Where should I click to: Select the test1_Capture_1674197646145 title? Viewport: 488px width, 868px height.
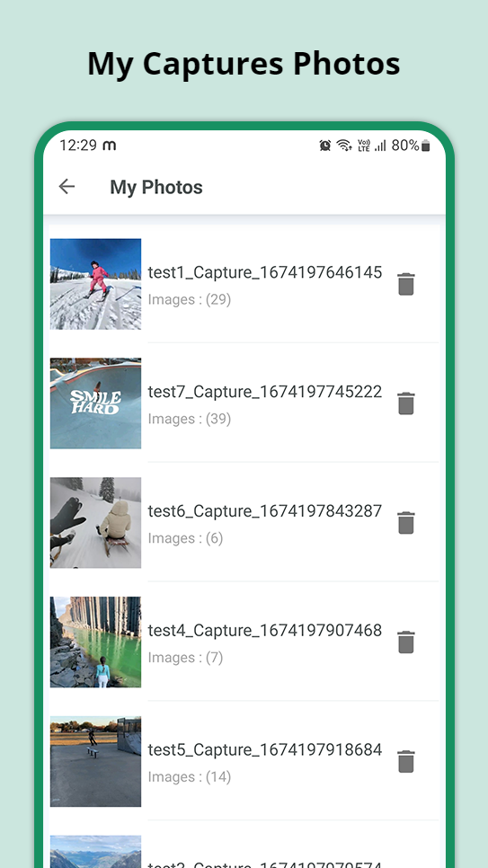point(265,272)
